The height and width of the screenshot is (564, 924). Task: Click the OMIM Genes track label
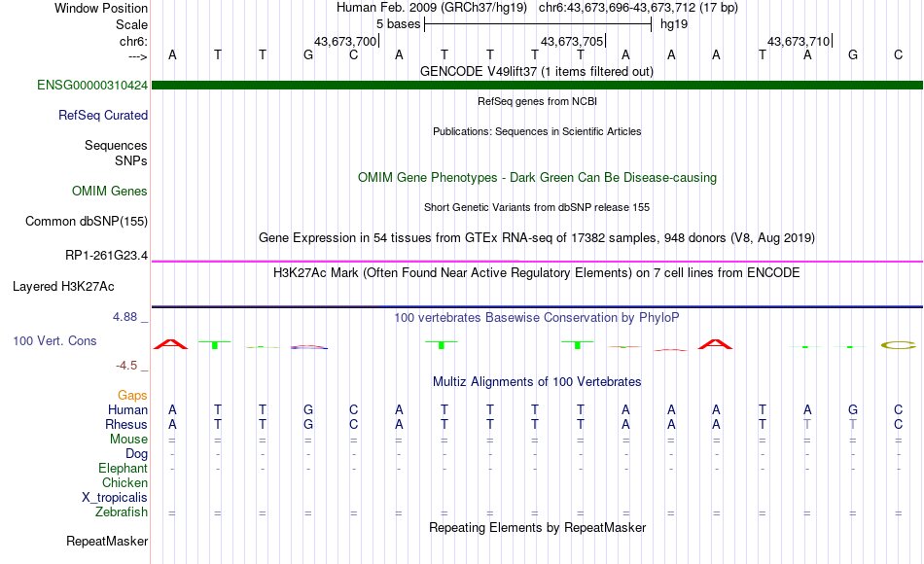pyautogui.click(x=110, y=191)
